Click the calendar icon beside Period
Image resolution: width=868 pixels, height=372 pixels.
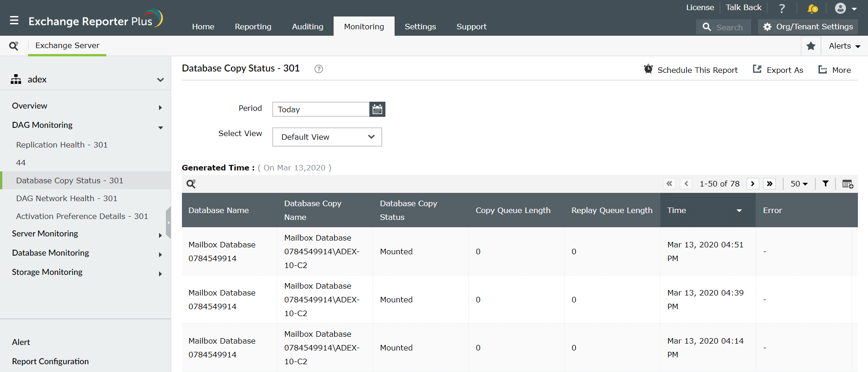(377, 109)
